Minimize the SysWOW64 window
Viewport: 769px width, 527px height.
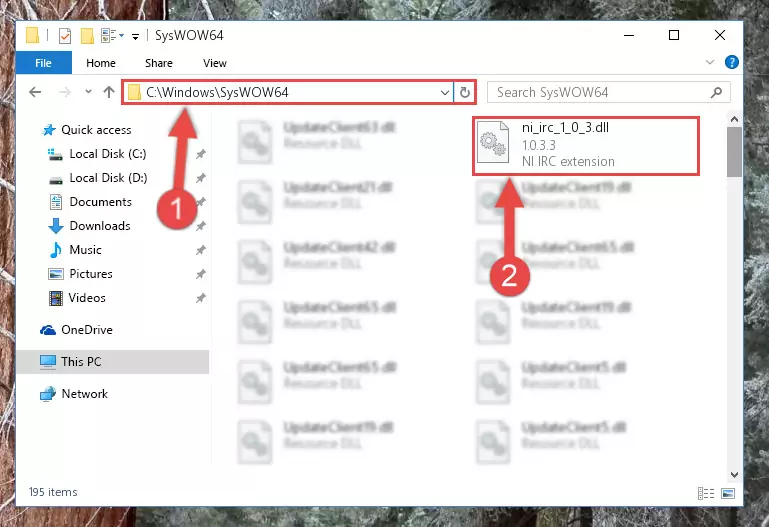click(x=629, y=35)
